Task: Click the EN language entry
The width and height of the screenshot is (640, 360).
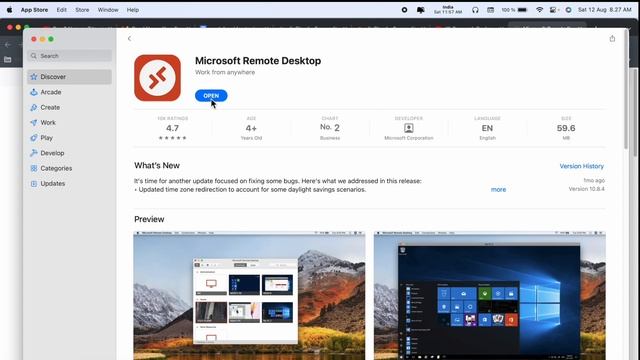Action: click(x=487, y=128)
